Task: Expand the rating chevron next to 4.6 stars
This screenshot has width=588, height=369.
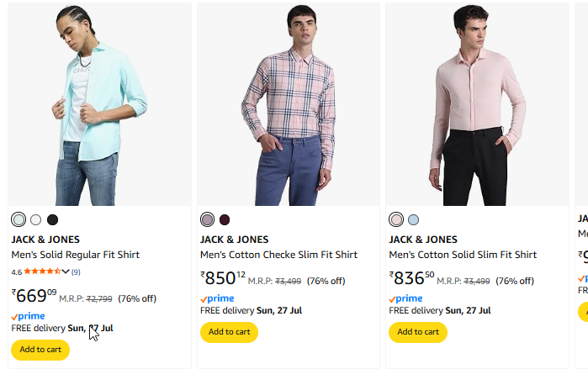Action: [66, 271]
